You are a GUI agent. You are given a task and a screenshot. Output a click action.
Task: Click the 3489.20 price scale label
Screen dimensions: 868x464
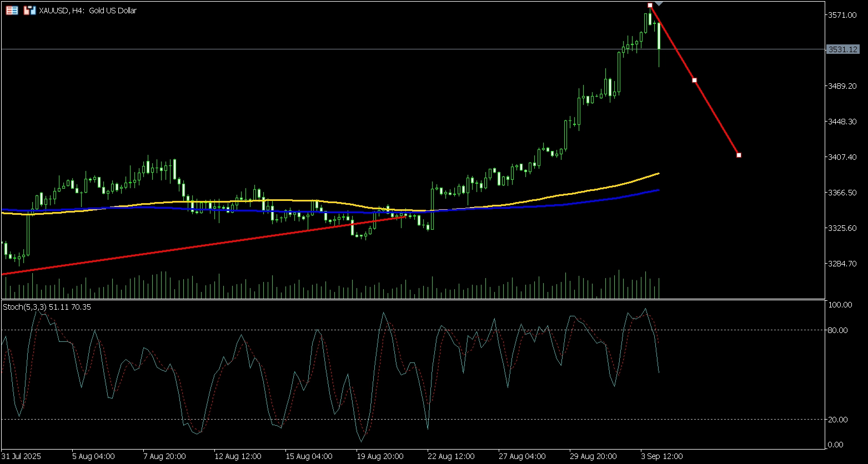[842, 86]
